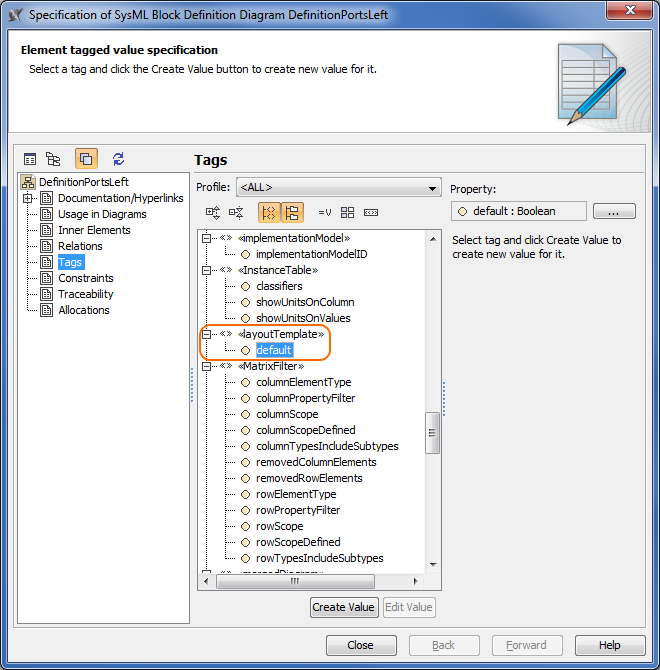
Task: Click the tag tree vertical scrollbar thumb
Action: (x=432, y=432)
